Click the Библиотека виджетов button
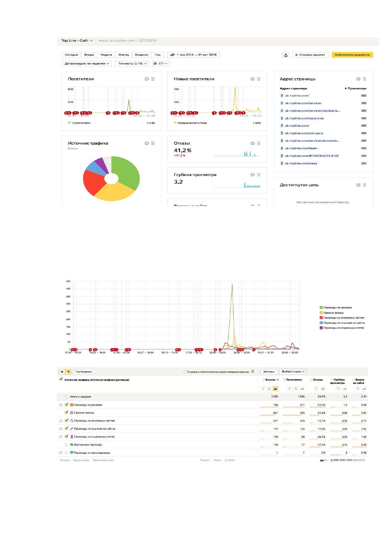The width and height of the screenshot is (392, 554). pos(352,55)
